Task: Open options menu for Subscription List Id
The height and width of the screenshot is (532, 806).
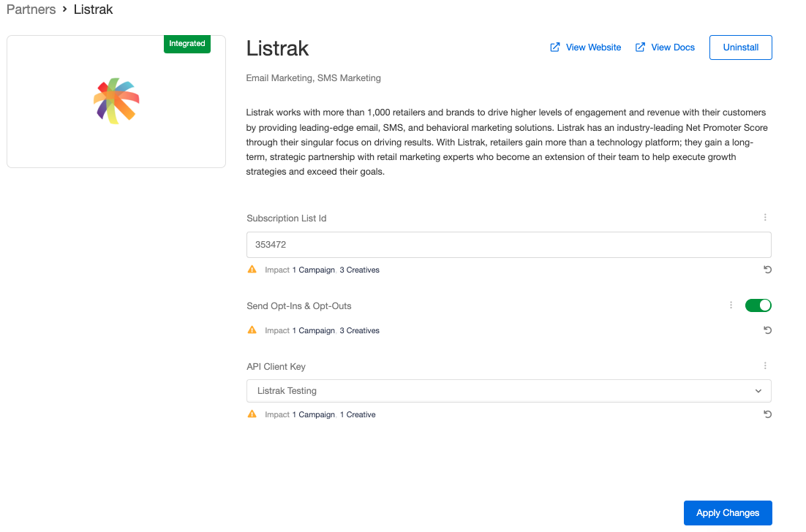Action: click(x=765, y=217)
